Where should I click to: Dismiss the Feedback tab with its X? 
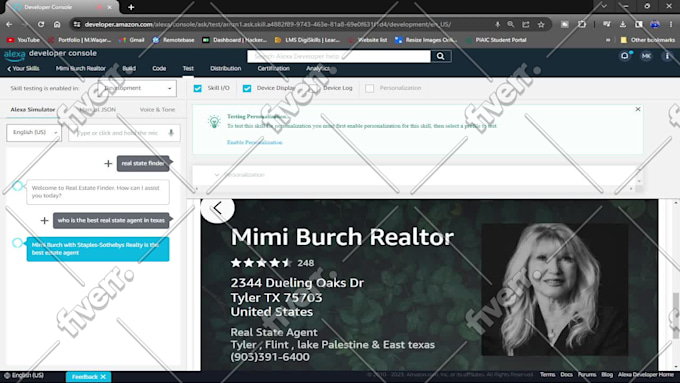click(103, 377)
